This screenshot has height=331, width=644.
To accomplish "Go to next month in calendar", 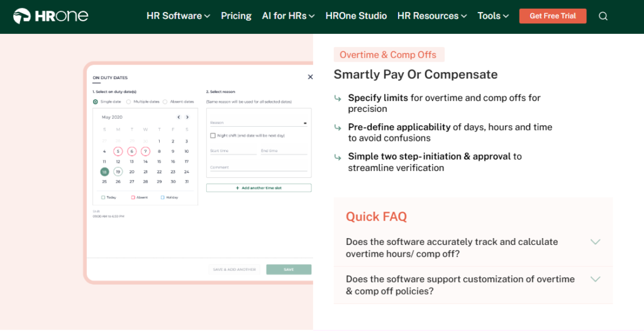I will 187,117.
